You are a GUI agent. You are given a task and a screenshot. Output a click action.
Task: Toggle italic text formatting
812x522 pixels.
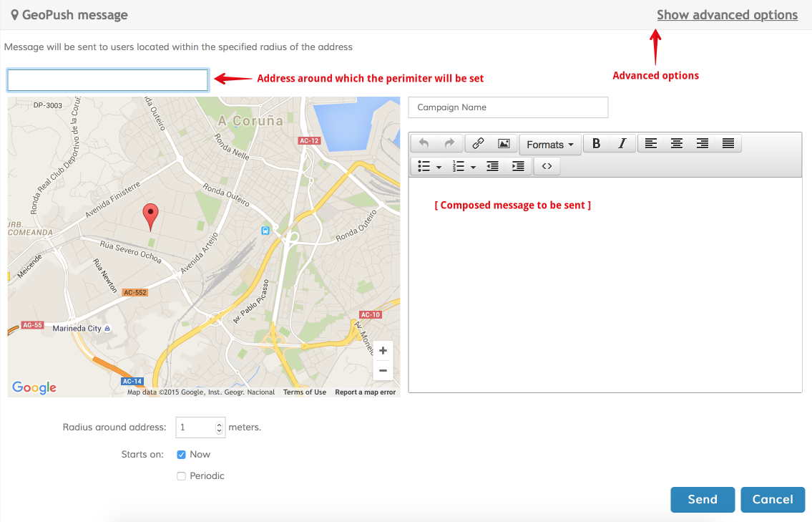point(622,144)
